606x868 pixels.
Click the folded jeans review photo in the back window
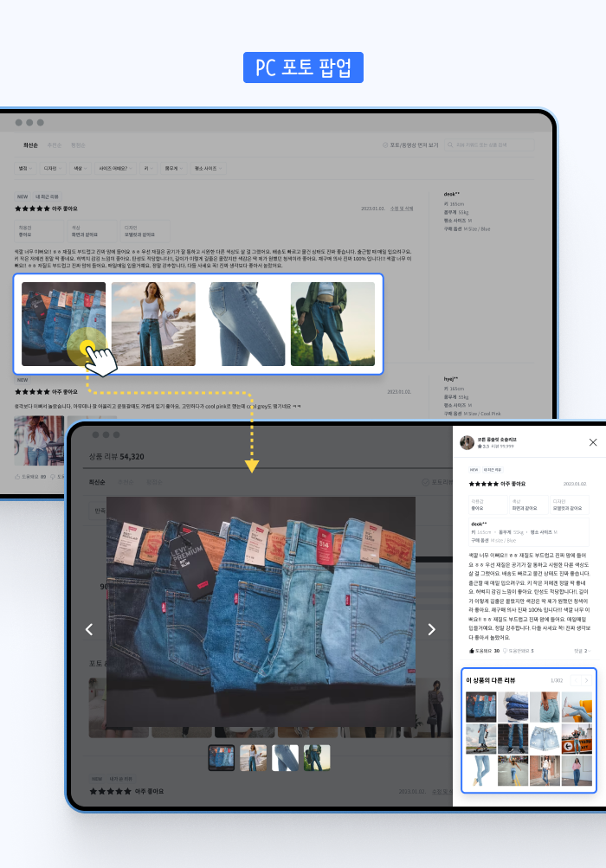tap(64, 324)
